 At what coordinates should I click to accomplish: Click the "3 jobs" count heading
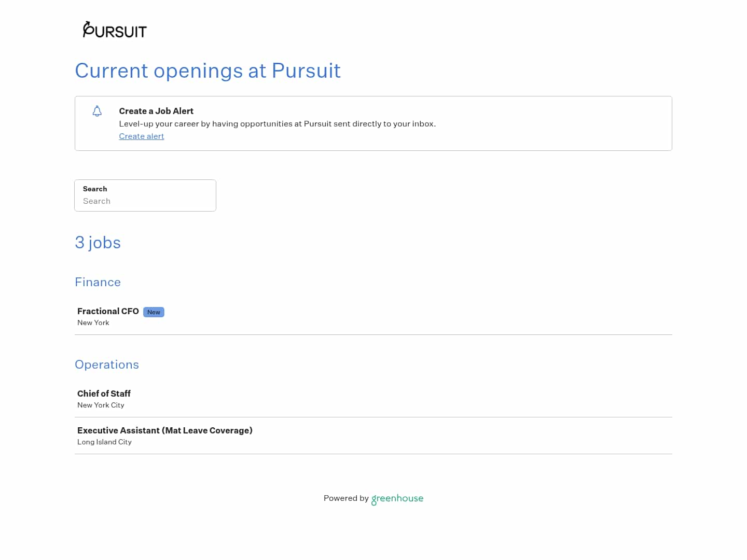pyautogui.click(x=98, y=243)
